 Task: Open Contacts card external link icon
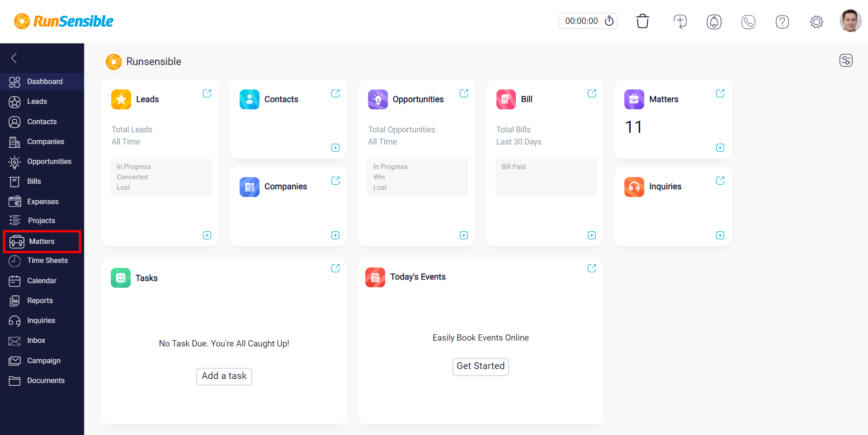[335, 94]
